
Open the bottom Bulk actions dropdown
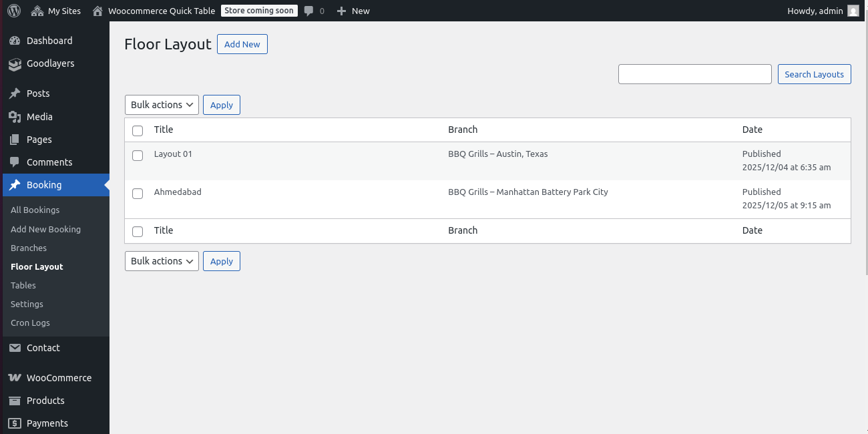click(162, 261)
